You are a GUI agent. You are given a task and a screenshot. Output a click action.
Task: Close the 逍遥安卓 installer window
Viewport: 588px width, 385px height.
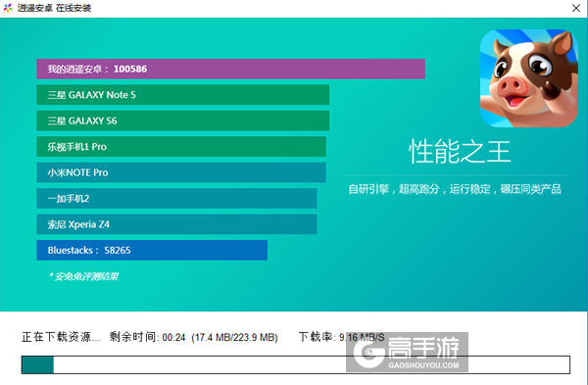click(576, 8)
